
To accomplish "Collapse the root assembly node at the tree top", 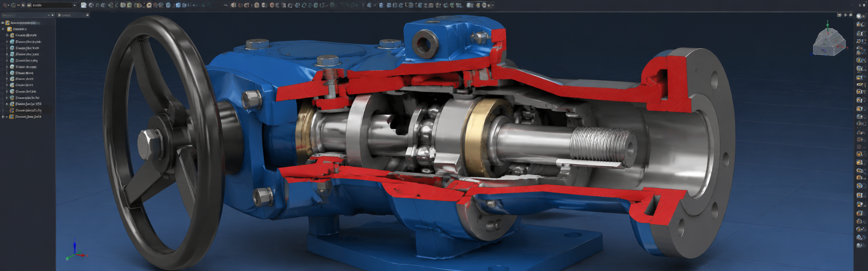I will click(x=3, y=23).
